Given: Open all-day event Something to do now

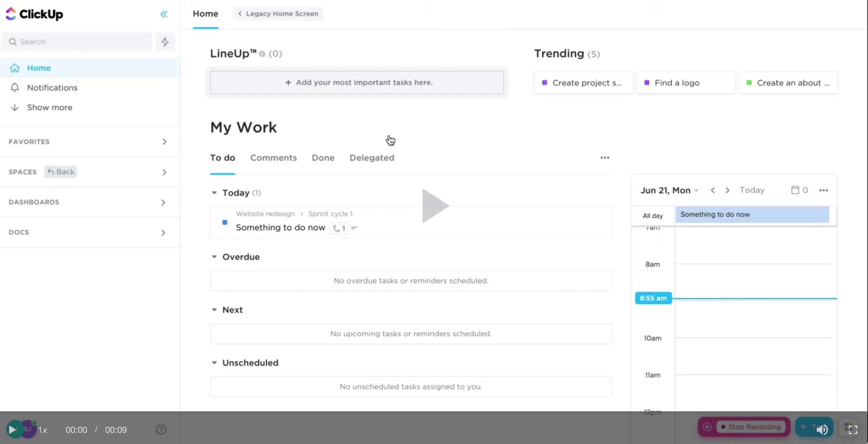Looking at the screenshot, I should point(752,215).
